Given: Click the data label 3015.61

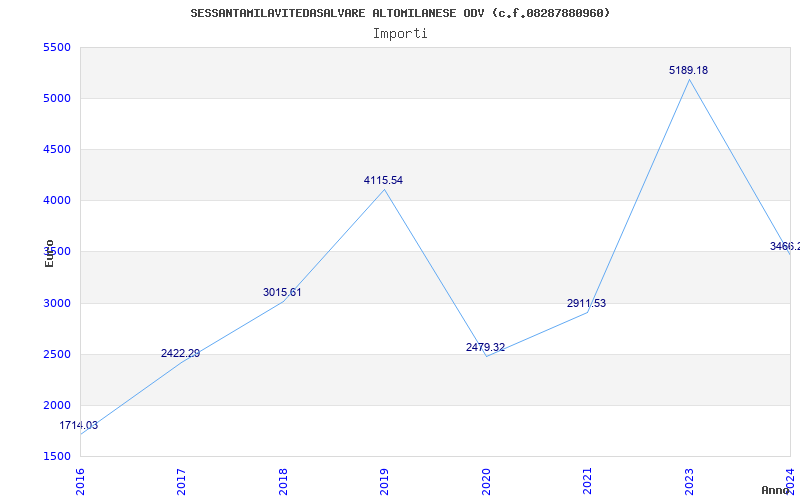Looking at the screenshot, I should coord(282,292).
